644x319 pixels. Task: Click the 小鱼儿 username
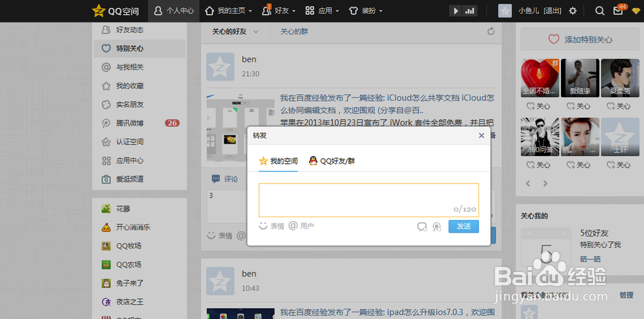[529, 11]
